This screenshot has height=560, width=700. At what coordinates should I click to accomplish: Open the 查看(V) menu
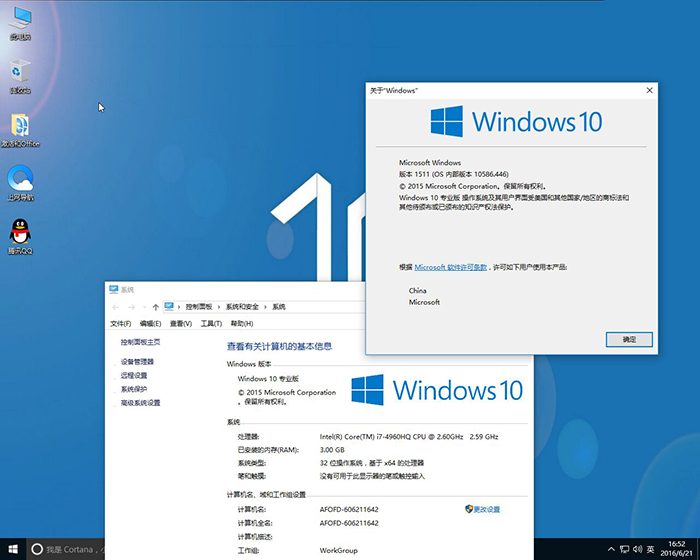[x=181, y=324]
